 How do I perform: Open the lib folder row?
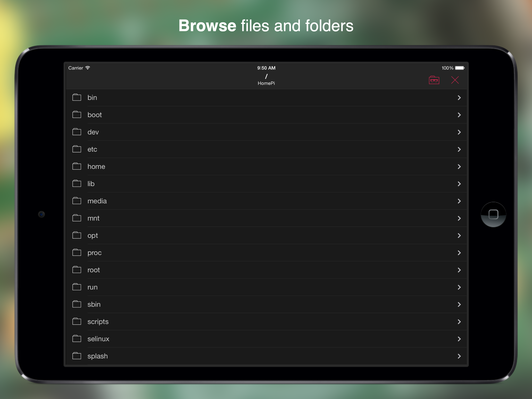[265, 184]
